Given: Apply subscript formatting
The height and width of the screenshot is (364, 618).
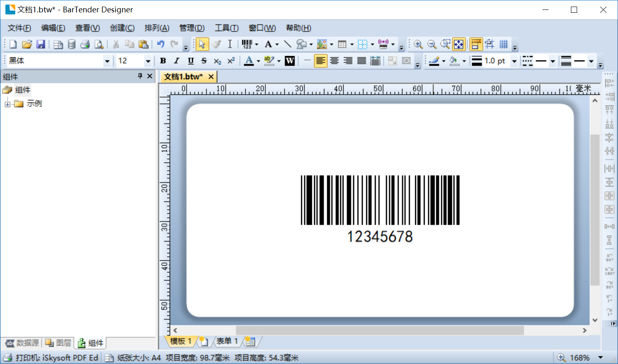Looking at the screenshot, I should [217, 61].
